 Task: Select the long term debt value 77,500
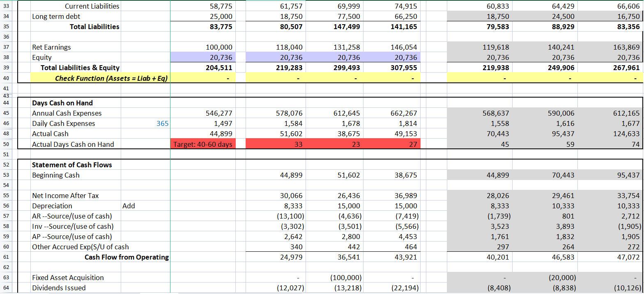(x=348, y=16)
